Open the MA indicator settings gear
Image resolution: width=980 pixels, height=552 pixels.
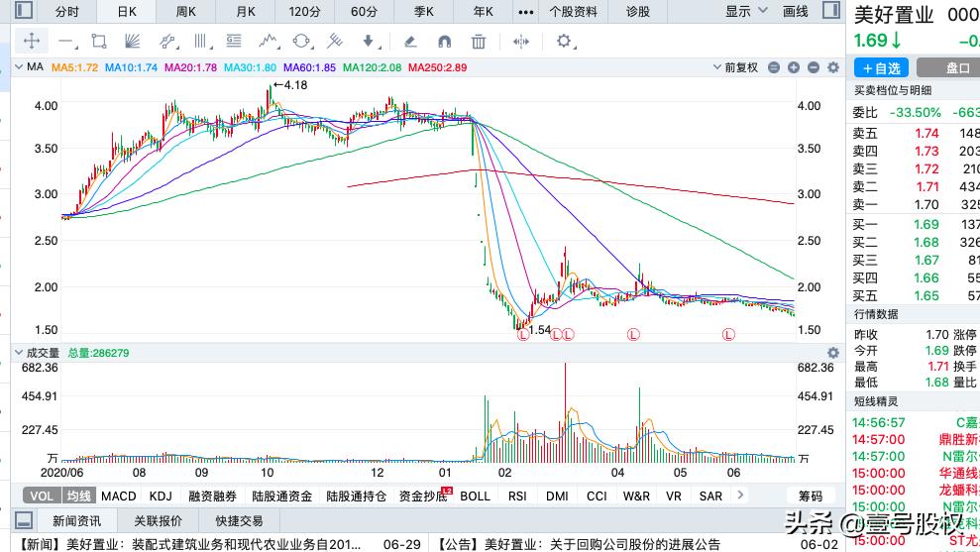point(833,67)
